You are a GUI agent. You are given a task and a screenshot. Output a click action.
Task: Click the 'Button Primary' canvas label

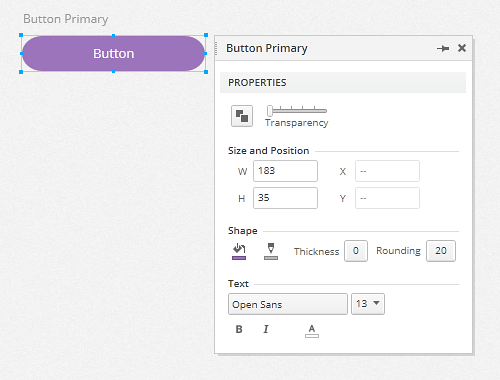tap(66, 19)
